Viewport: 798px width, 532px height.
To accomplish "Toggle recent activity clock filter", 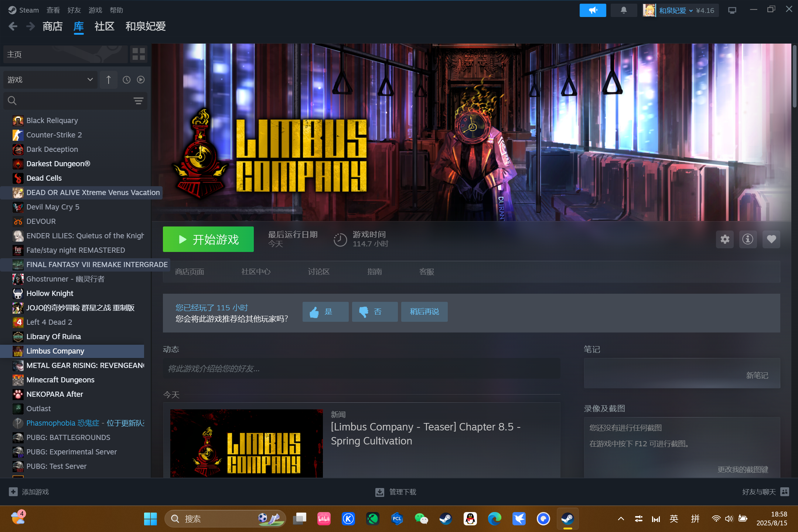I will tap(126, 80).
